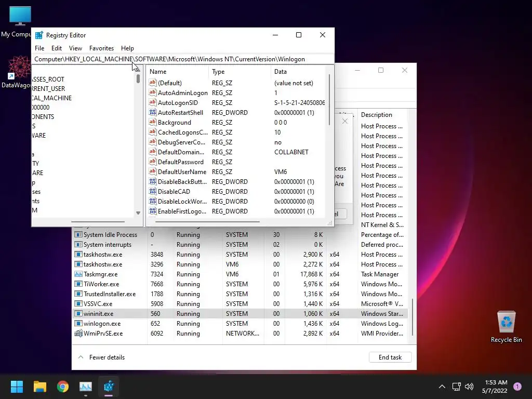This screenshot has height=399, width=532.
Task: Switch to Task Manager taskbar icon
Action: (86, 387)
